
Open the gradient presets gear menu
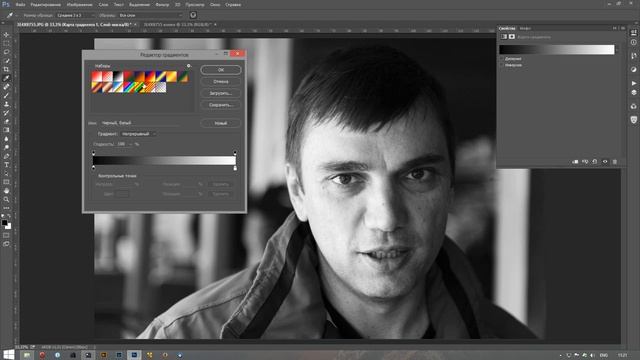click(189, 65)
